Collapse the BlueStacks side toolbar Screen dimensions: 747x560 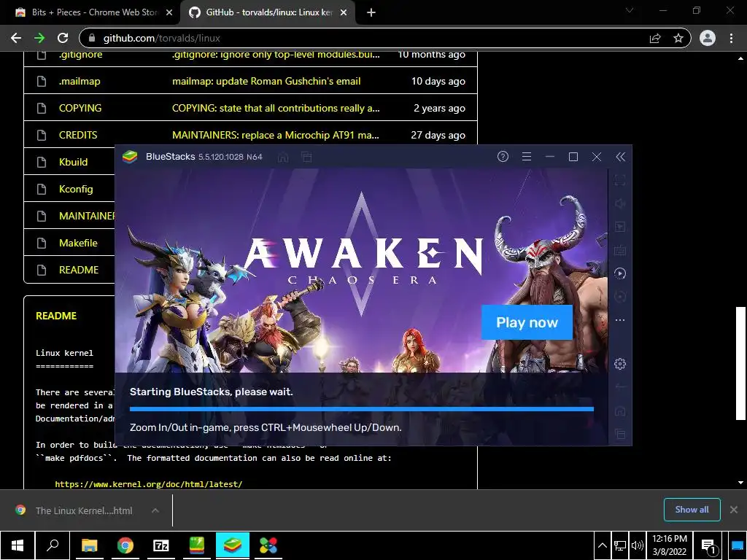pos(620,157)
